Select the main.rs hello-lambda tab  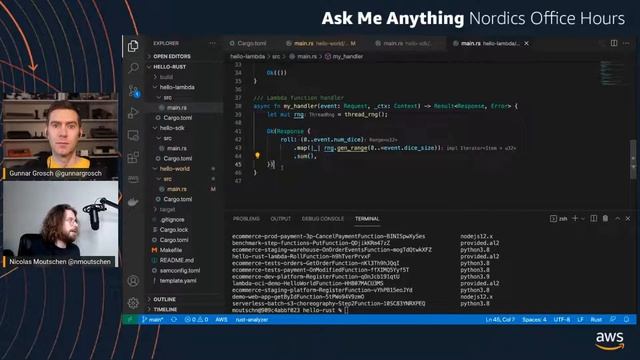point(490,43)
